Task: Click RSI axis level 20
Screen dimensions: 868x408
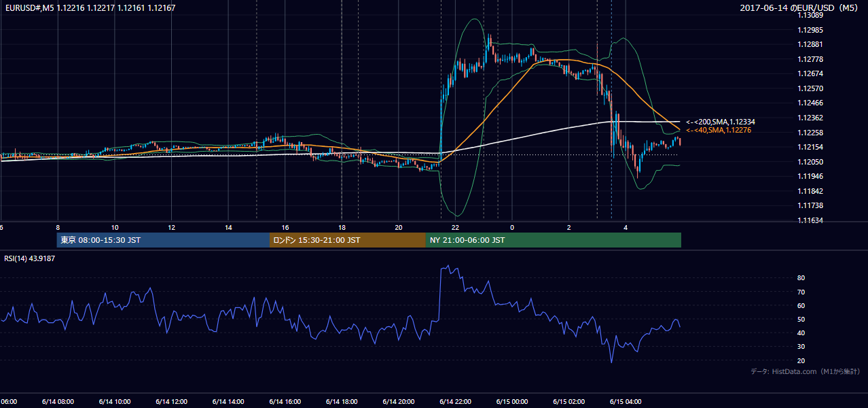Action: (x=801, y=360)
